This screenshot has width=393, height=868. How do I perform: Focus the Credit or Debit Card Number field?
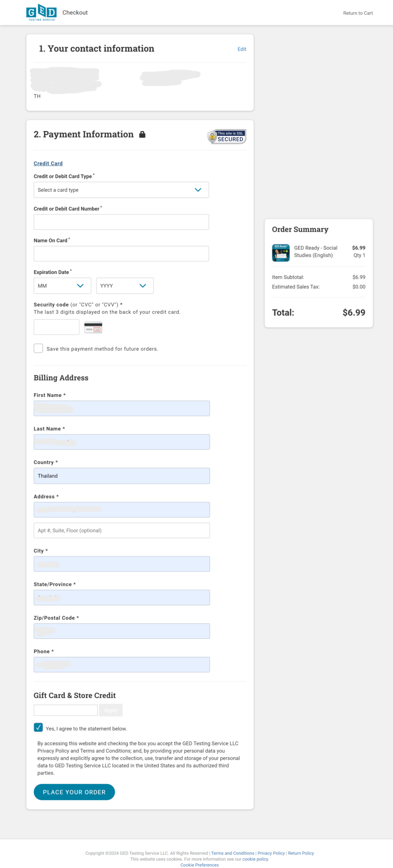tap(121, 222)
